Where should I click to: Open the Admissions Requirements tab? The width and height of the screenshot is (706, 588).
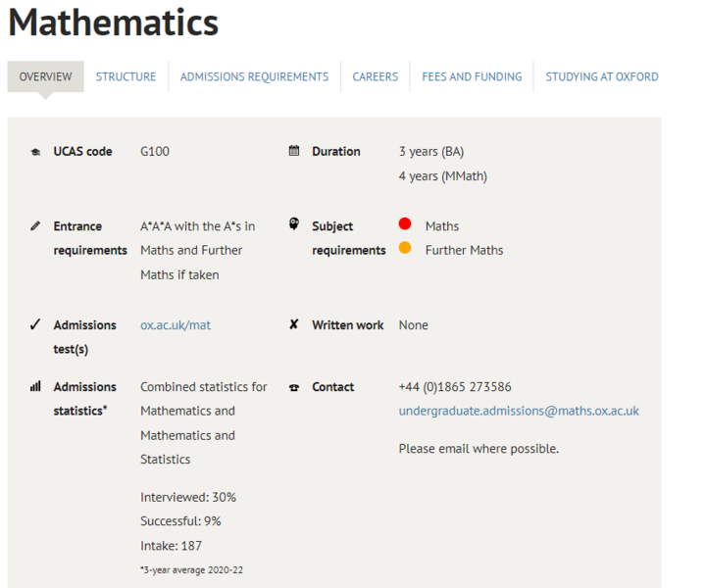click(x=254, y=76)
